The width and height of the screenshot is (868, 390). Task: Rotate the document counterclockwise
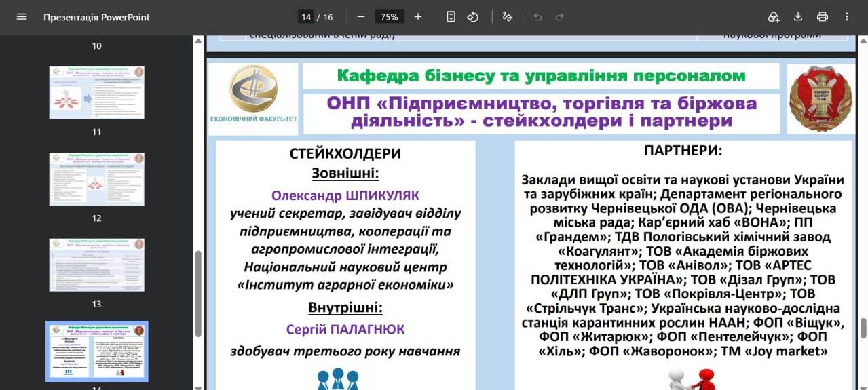[x=473, y=17]
